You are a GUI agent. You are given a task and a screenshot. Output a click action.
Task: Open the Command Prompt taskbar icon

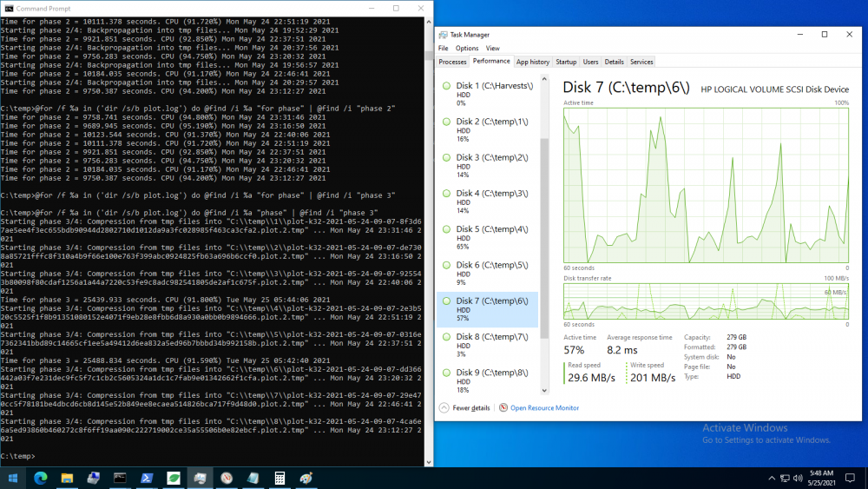(x=120, y=478)
